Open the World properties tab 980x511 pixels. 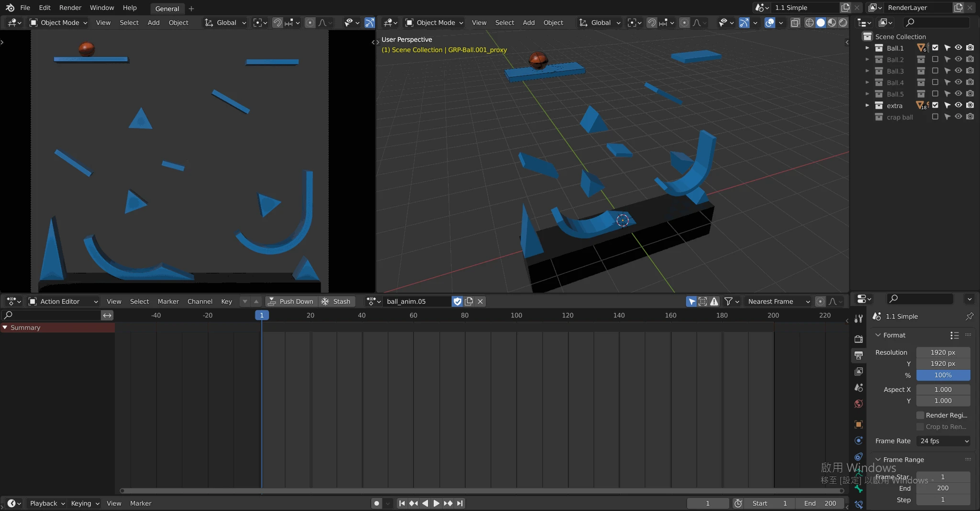click(858, 404)
